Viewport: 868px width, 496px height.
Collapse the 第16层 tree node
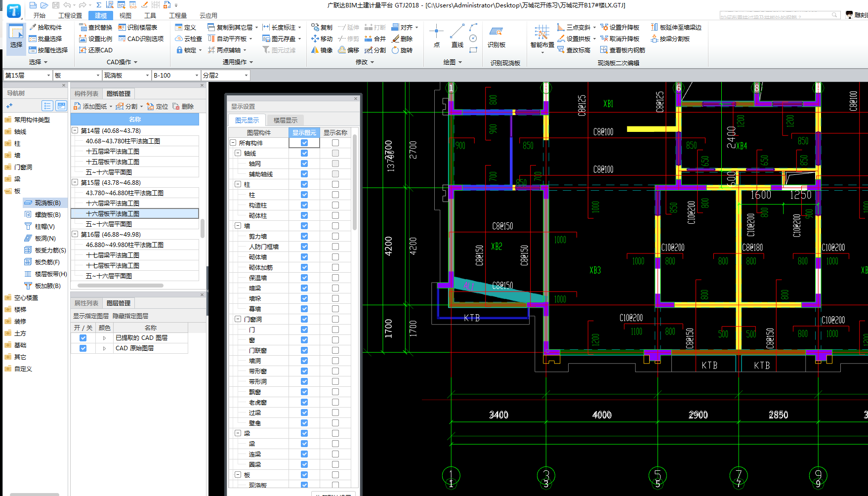pos(75,234)
